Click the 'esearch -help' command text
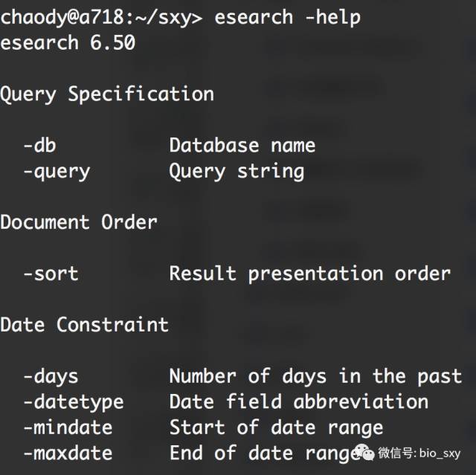The height and width of the screenshot is (475, 476). [x=288, y=18]
